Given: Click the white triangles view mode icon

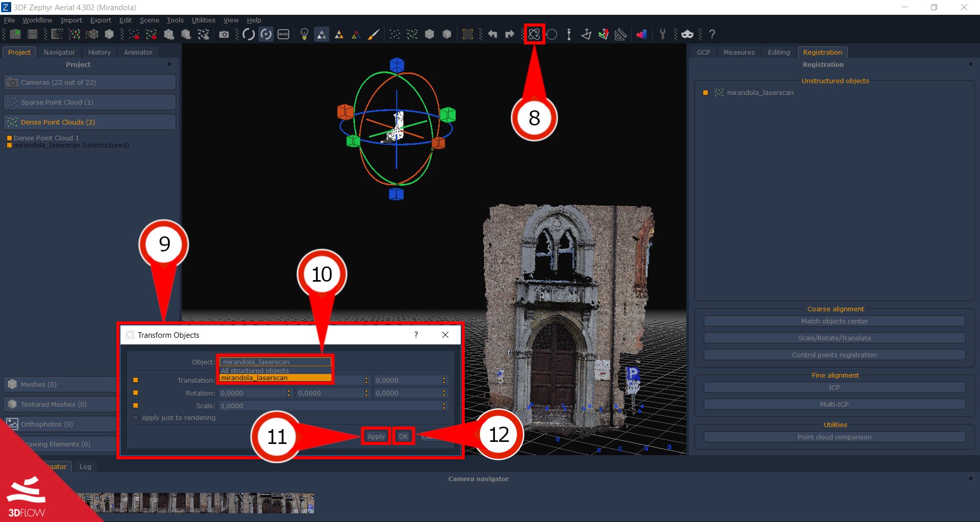Looking at the screenshot, I should point(322,34).
